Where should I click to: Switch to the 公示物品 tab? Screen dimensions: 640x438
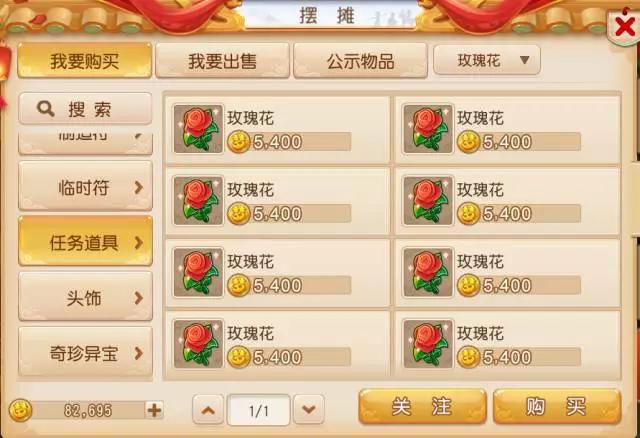click(360, 60)
